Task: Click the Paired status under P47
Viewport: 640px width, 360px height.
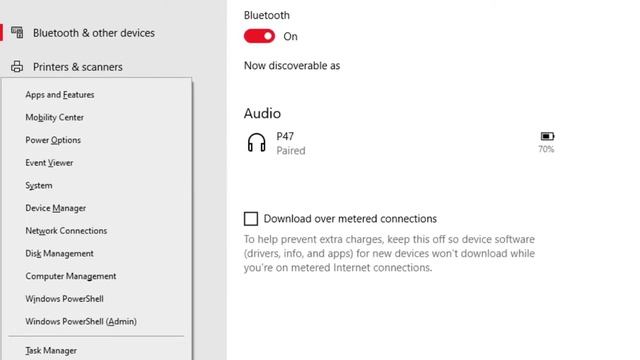Action: [x=291, y=151]
